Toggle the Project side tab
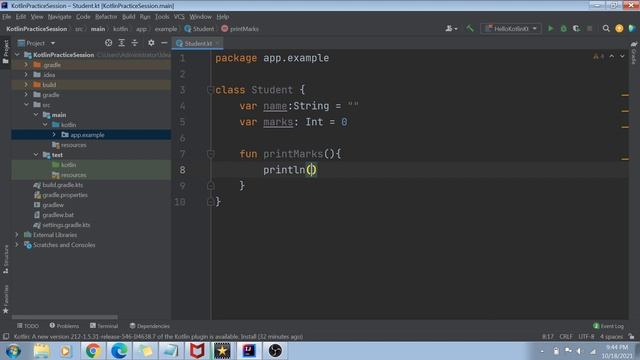 6,52
